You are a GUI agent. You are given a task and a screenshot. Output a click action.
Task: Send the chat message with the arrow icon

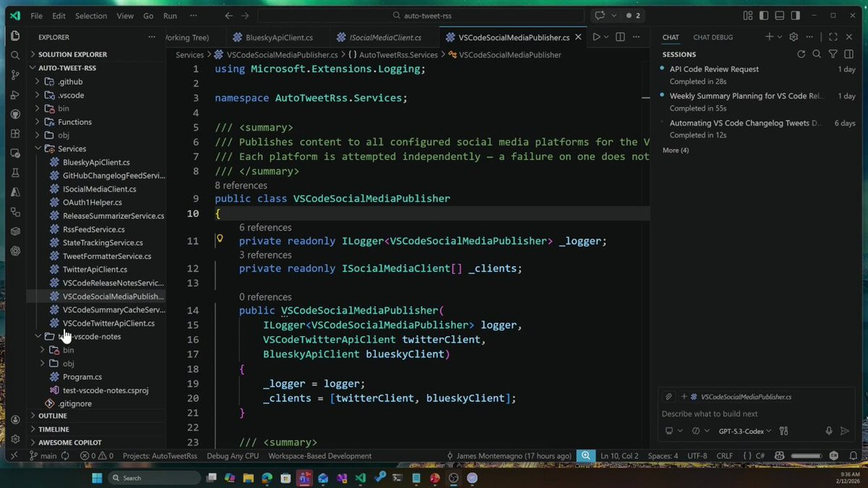click(x=844, y=431)
